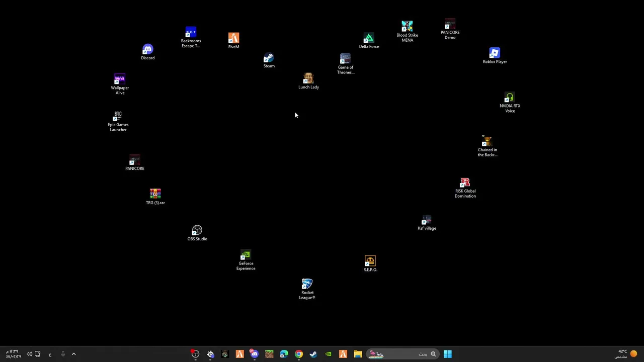This screenshot has width=644, height=362.
Task: Open the OBS Studio desktop shortcut
Action: [x=197, y=233]
